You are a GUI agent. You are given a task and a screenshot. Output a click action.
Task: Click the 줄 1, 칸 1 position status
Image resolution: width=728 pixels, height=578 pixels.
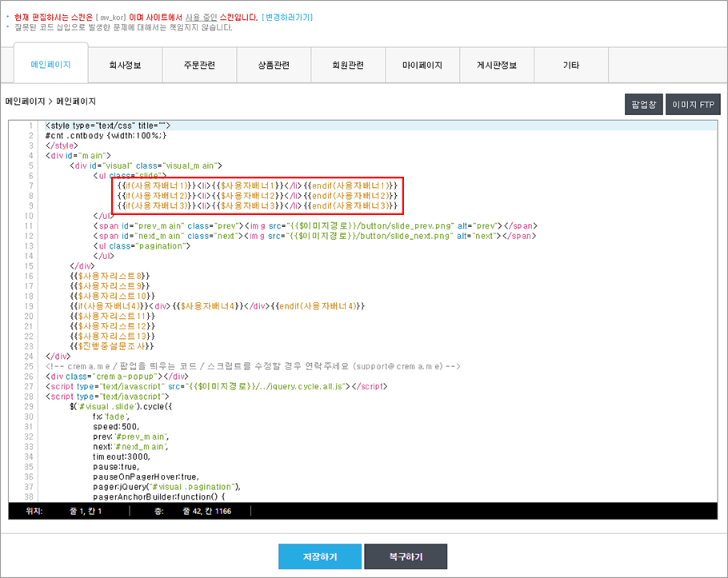tap(86, 511)
